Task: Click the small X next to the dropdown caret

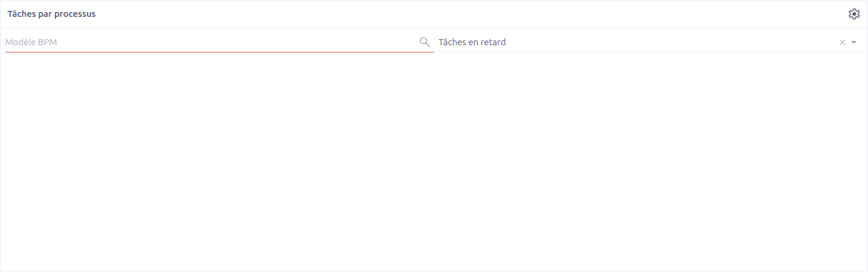Action: (842, 43)
